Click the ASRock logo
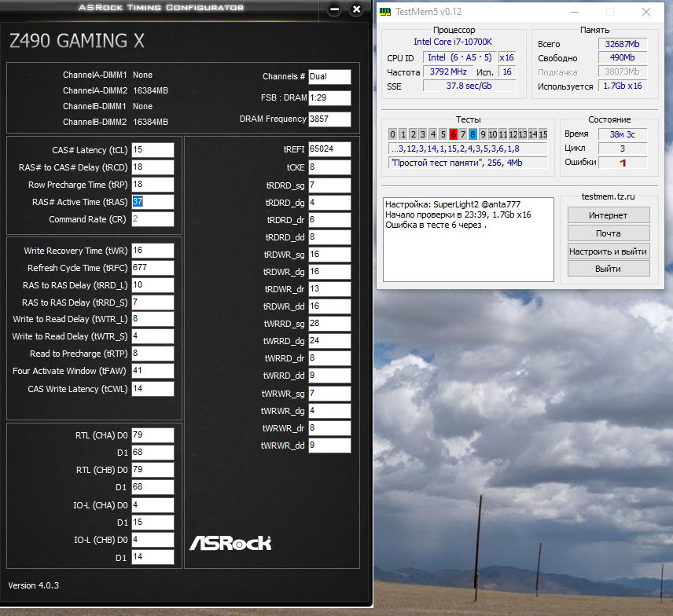Viewport: 673px width, 616px height. coord(230,543)
